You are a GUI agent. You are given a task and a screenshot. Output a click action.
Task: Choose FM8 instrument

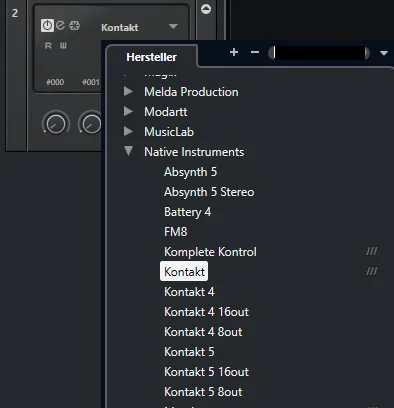(176, 232)
